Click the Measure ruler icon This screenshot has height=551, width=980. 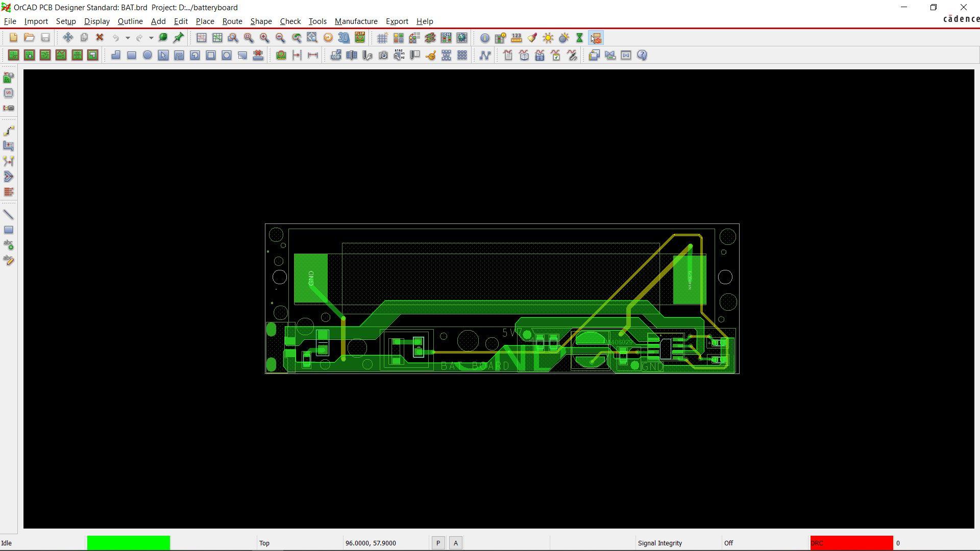pyautogui.click(x=517, y=38)
